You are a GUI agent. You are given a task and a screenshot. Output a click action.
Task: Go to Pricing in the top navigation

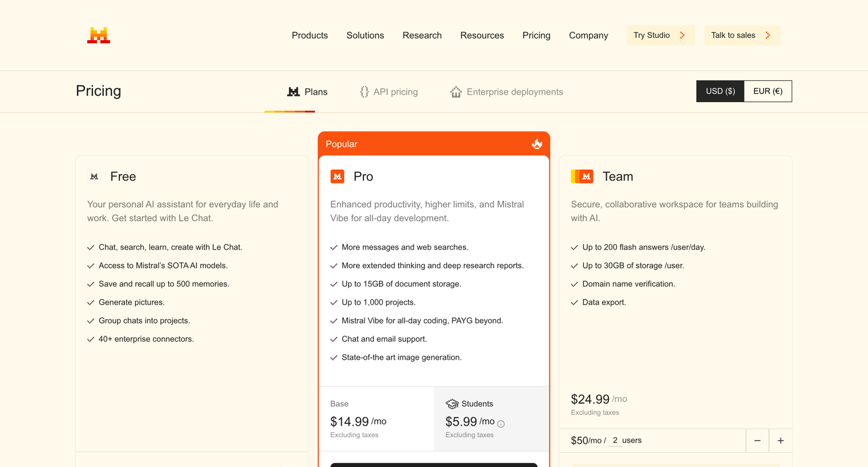pos(536,36)
